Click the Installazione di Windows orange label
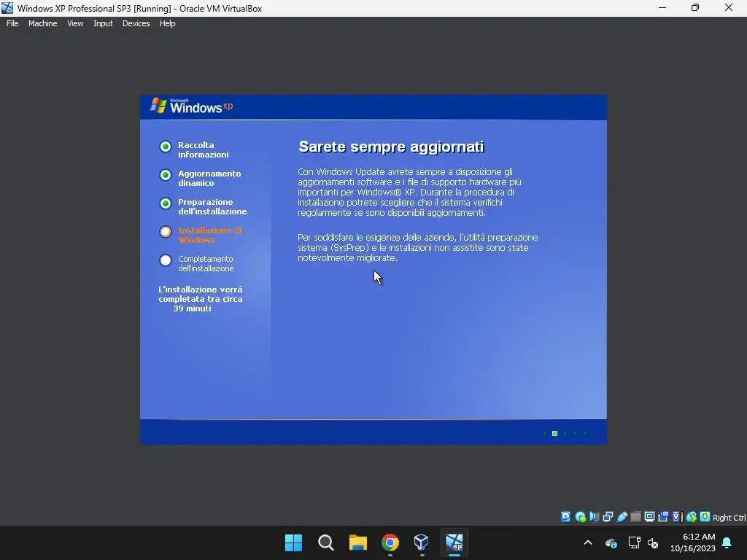The image size is (747, 560). [210, 236]
